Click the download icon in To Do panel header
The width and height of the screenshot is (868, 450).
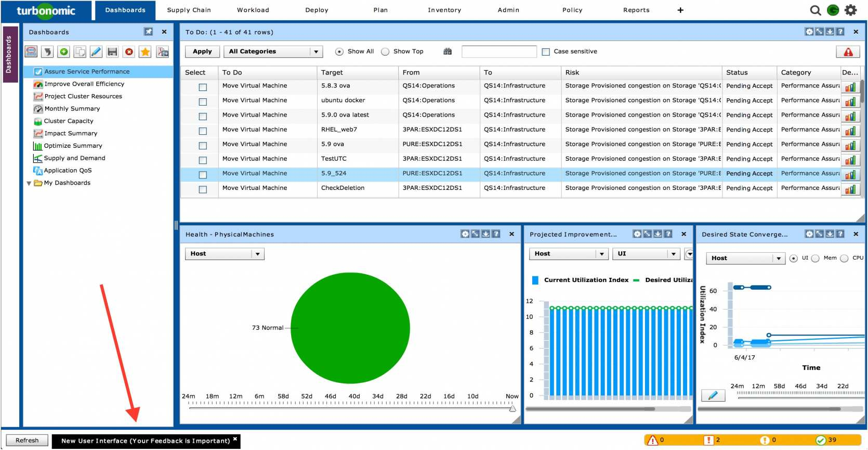click(x=830, y=32)
